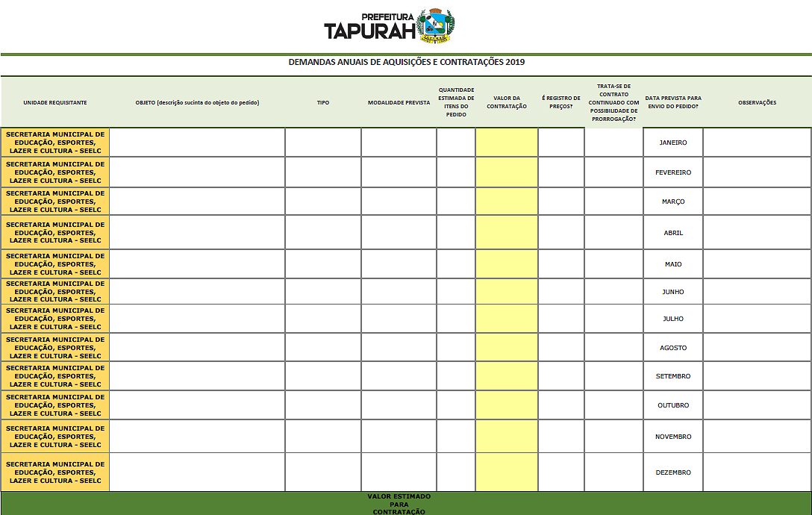Select the observations cell in AGOSTO row

tap(757, 348)
